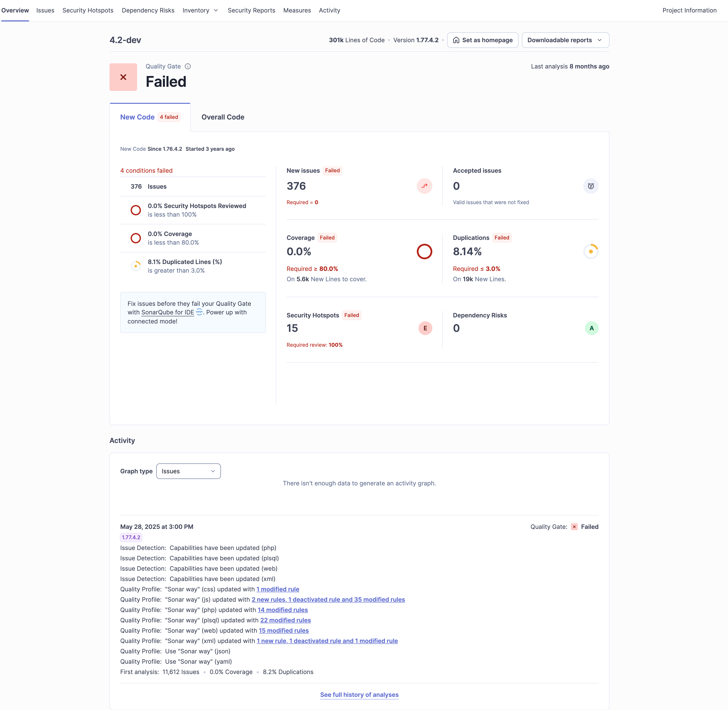The image size is (728, 710).
Task: Switch to the Overall Code tab
Action: 223,117
